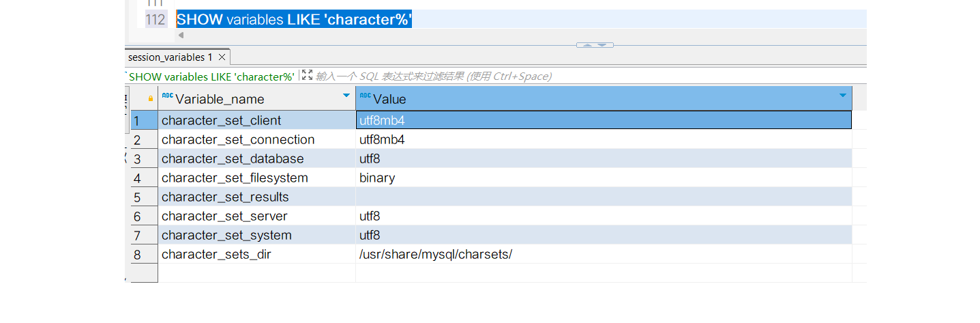Click the editor/results sash arrows handle
980x323 pixels.
(x=595, y=45)
